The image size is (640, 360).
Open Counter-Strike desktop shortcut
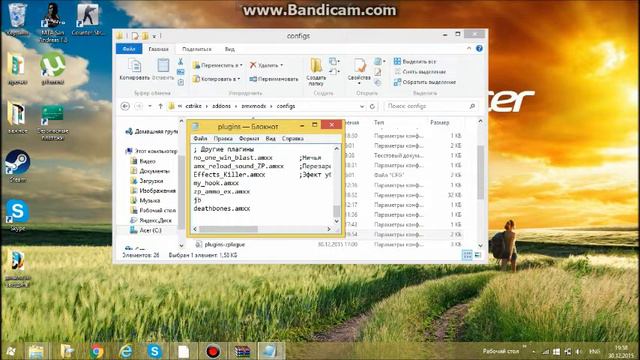87,19
